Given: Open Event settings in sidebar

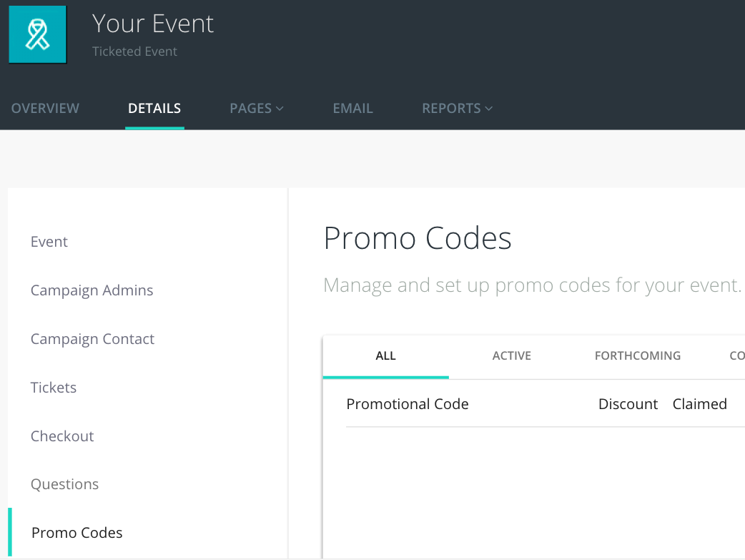Looking at the screenshot, I should tap(49, 242).
